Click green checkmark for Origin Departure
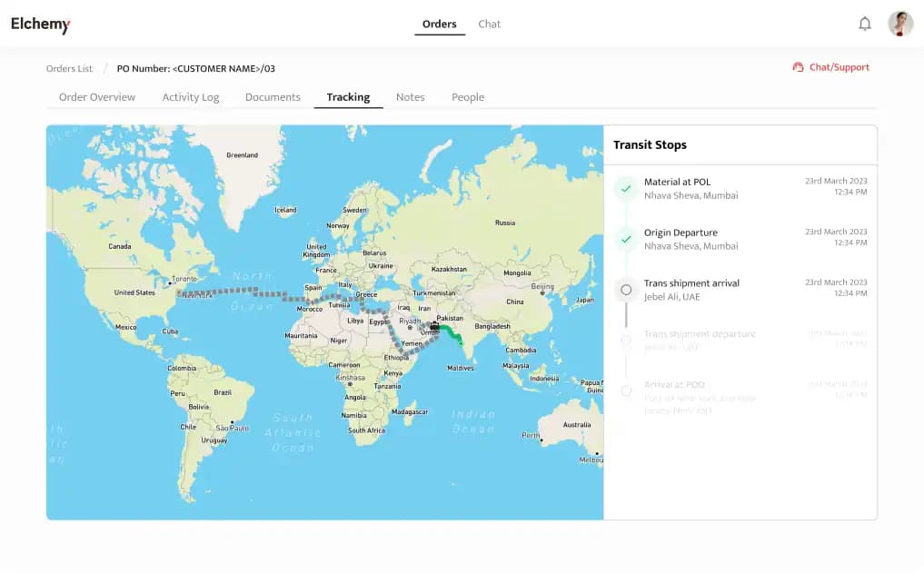 pyautogui.click(x=625, y=239)
